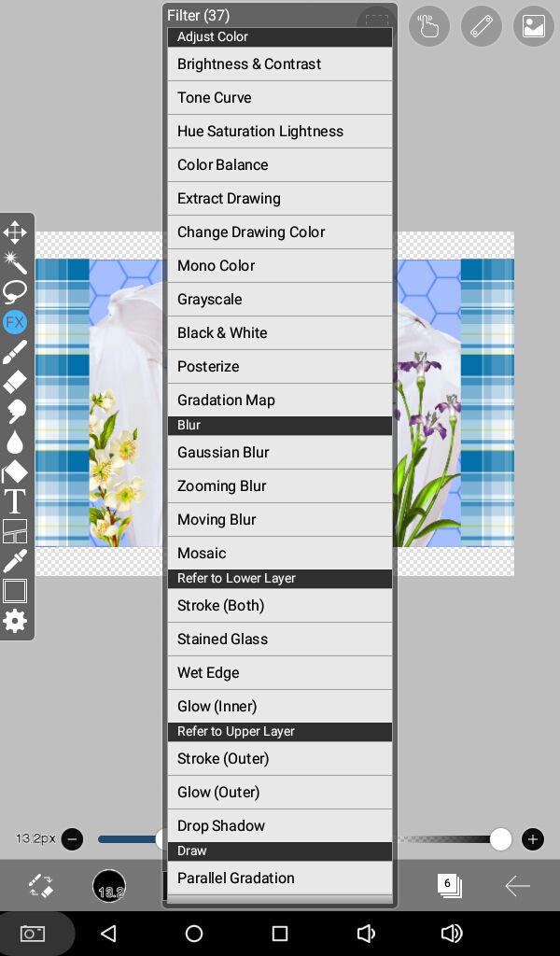Choose Stroke (Both) filter

tap(280, 605)
